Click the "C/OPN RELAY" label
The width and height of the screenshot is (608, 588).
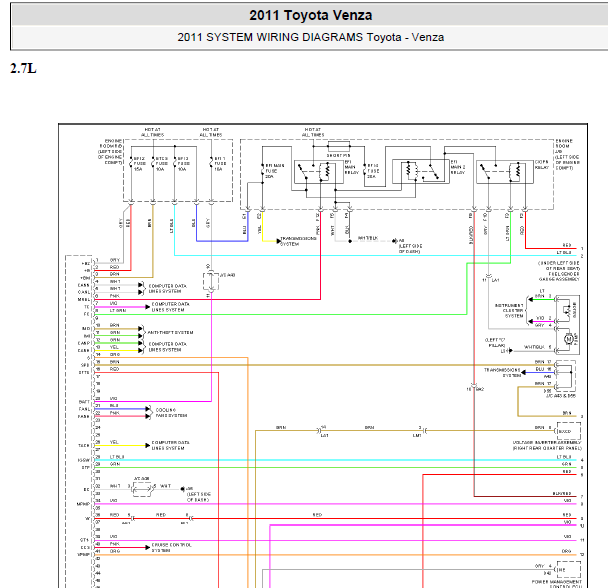pos(542,164)
